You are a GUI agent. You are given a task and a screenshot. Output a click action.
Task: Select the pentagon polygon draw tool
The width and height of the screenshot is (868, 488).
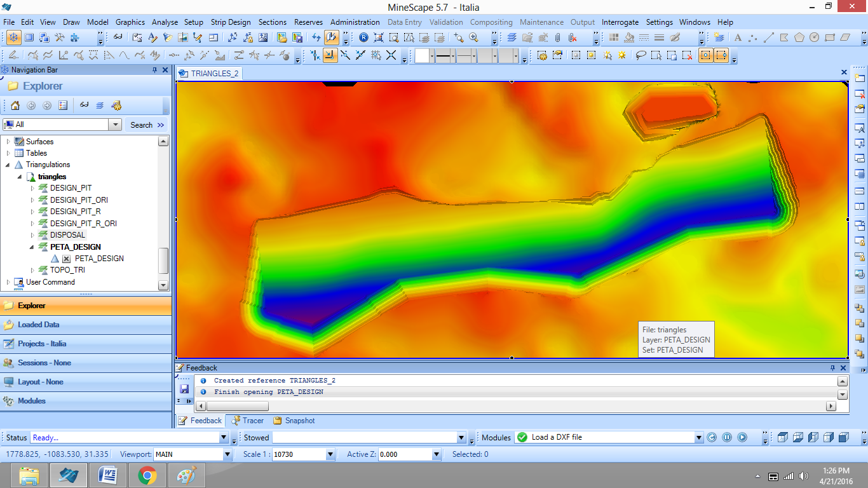point(799,38)
